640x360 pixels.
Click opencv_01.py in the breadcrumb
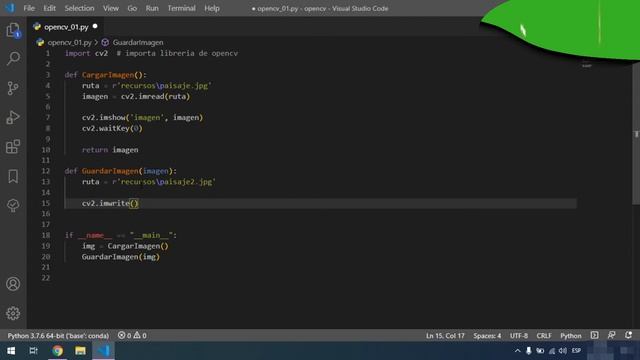click(69, 42)
